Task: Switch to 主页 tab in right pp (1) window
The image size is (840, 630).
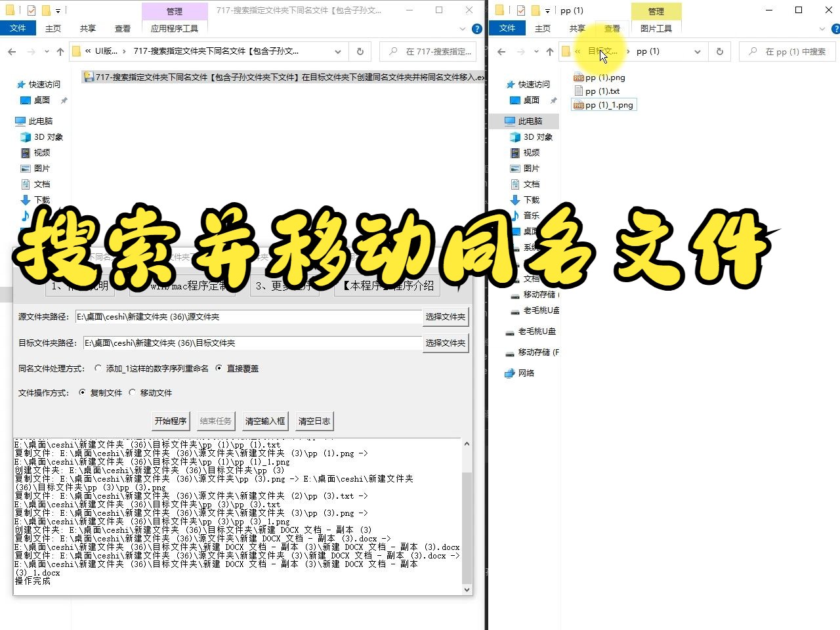Action: 543,28
